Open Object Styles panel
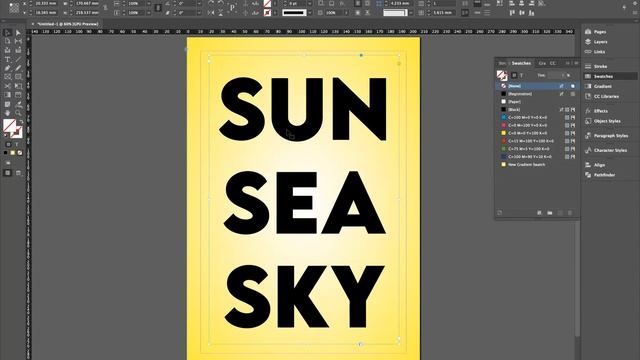 [x=602, y=121]
